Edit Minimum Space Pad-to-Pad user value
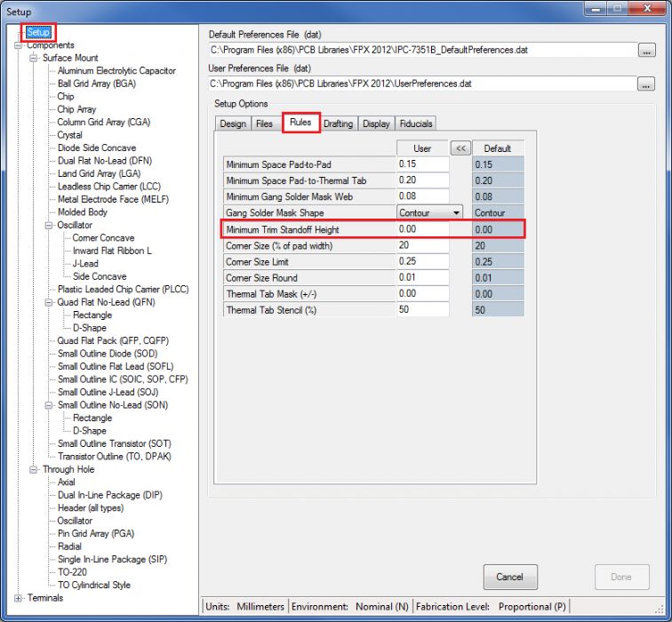 click(422, 164)
